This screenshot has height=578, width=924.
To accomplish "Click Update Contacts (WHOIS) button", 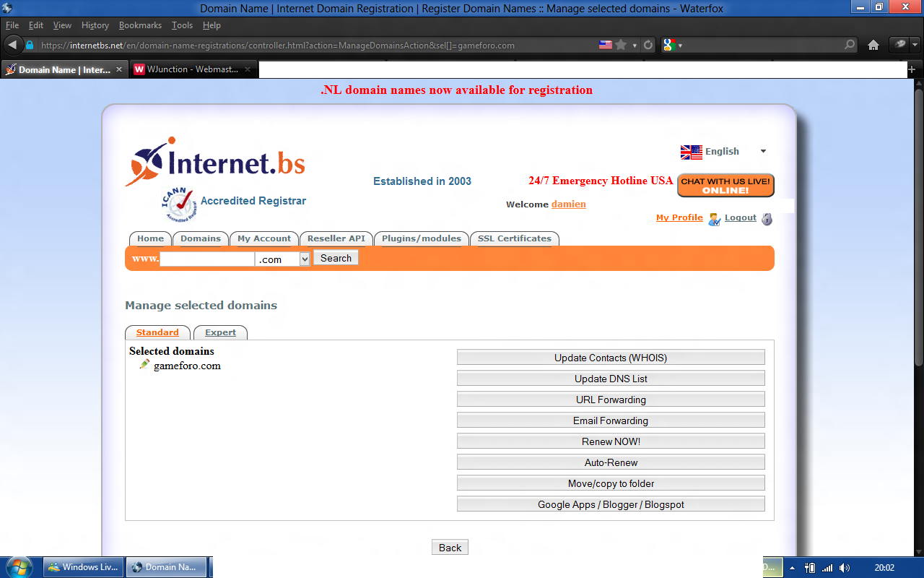I will coord(611,358).
